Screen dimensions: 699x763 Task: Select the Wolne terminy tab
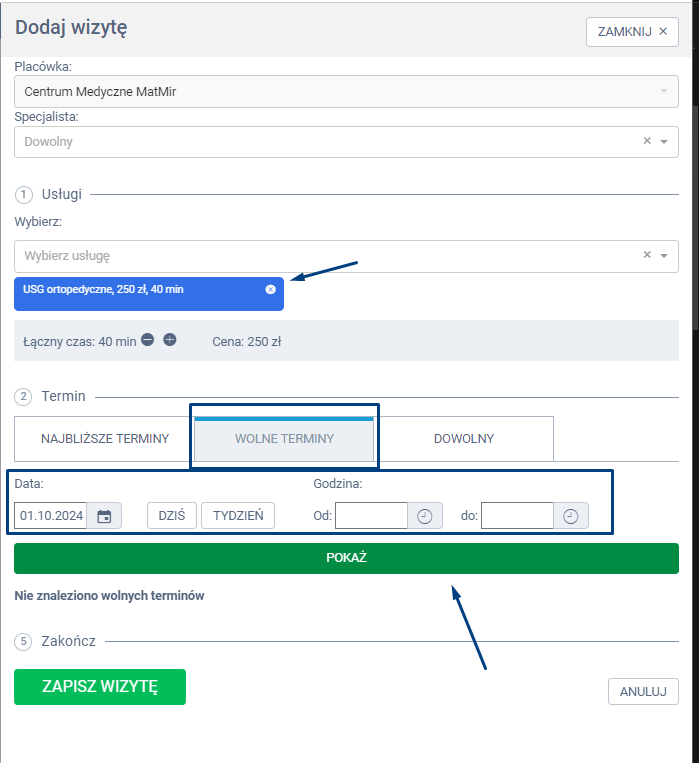[x=284, y=439]
